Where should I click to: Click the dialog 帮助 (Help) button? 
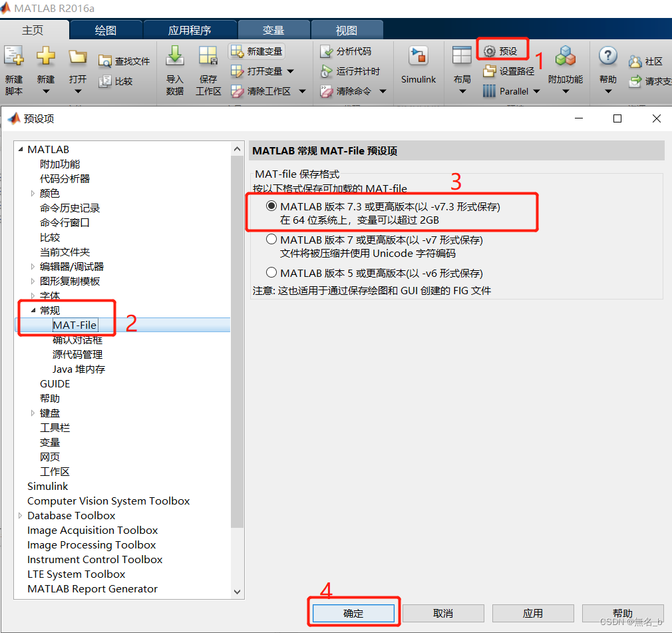click(x=622, y=613)
